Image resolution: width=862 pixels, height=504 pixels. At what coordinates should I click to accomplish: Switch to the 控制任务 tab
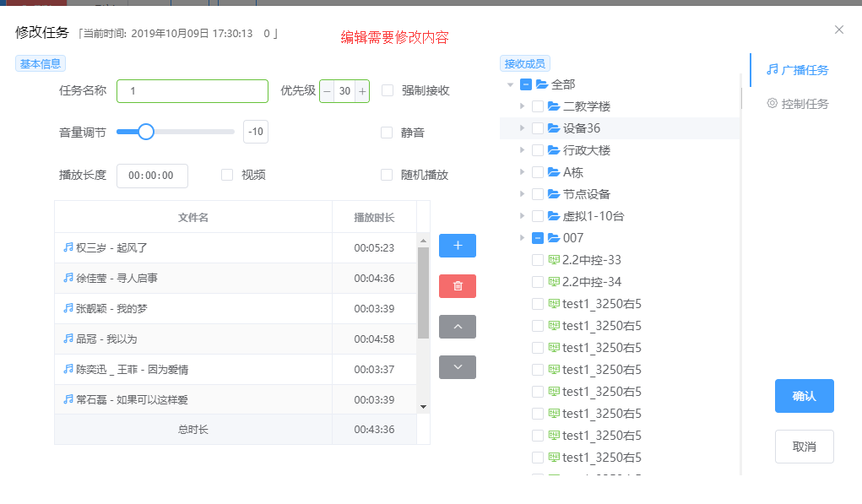tap(797, 104)
